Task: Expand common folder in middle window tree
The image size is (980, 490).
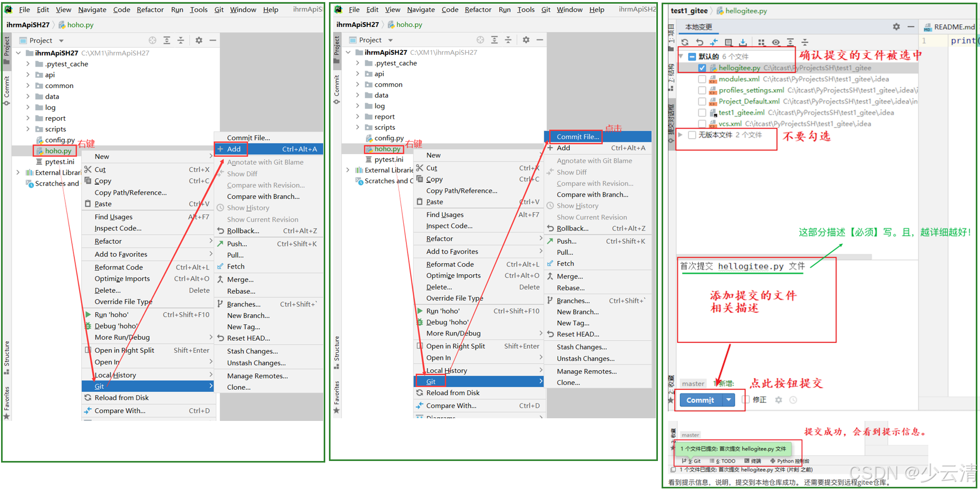Action: coord(357,84)
